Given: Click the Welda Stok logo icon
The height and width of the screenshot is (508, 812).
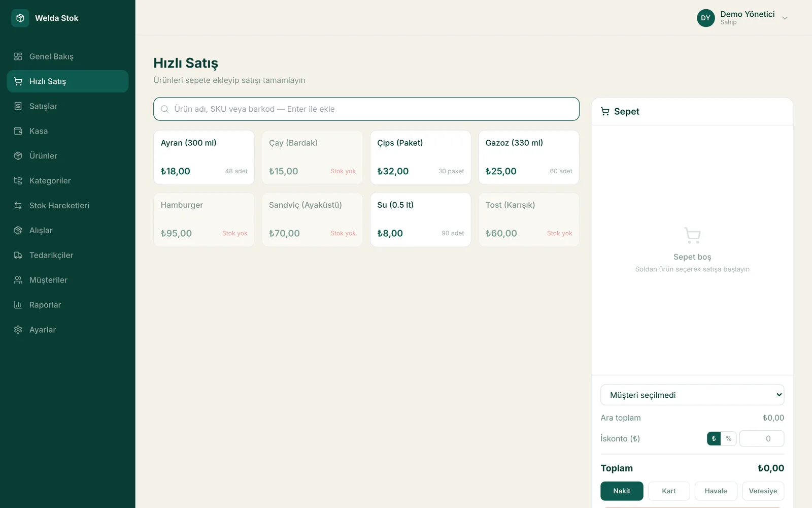Looking at the screenshot, I should click(x=20, y=18).
